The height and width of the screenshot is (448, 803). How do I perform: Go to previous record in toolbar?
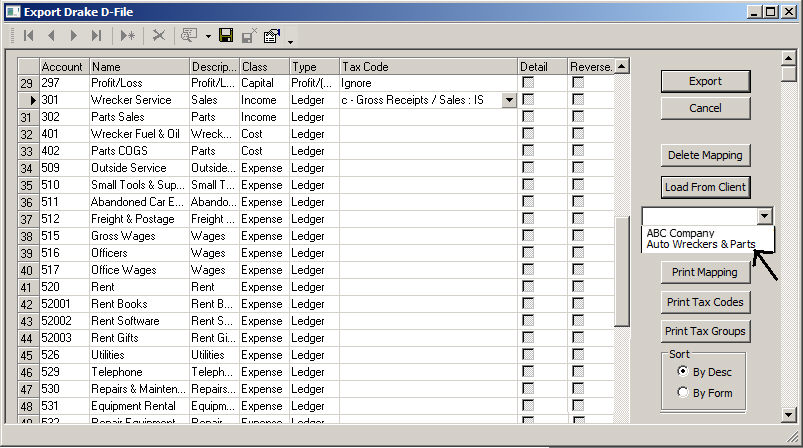(51, 35)
